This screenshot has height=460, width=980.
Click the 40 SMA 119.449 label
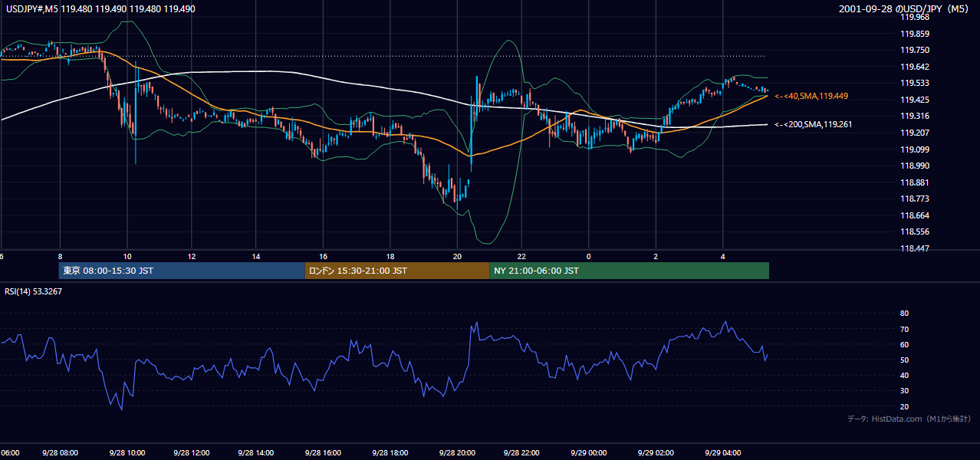point(811,96)
